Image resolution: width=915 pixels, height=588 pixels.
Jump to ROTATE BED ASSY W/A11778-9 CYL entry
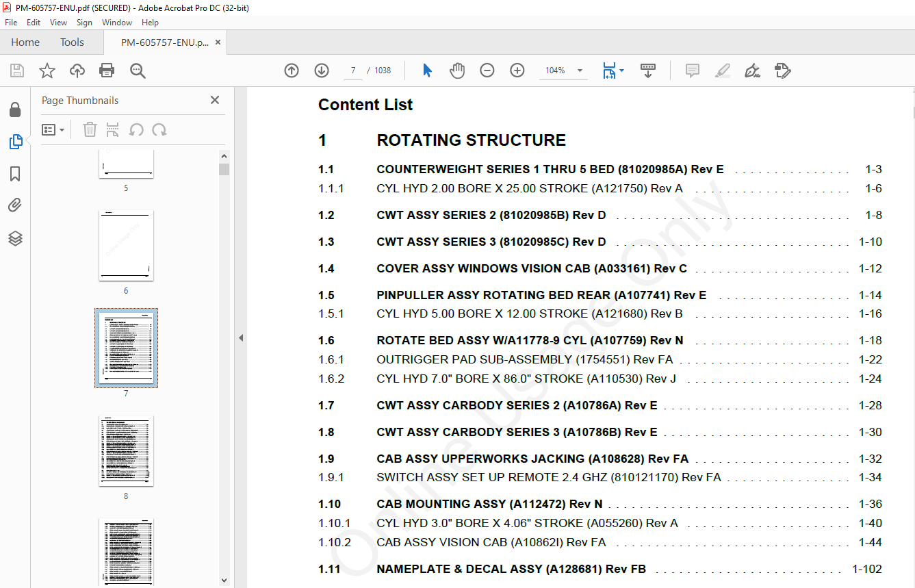click(600, 340)
